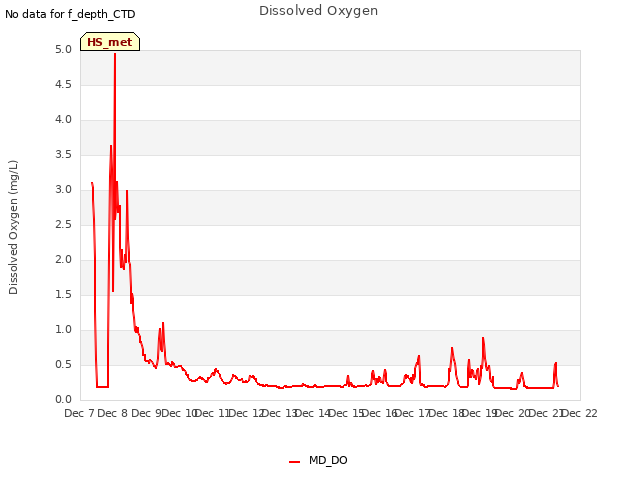
Task: Click the 0.5 y-axis tick label
Action: tap(63, 364)
